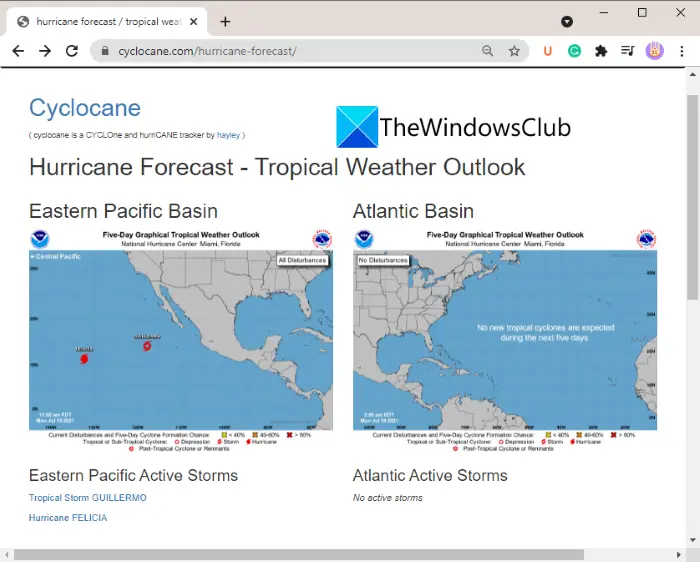
Task: Minimize the Chrome window
Action: [x=604, y=12]
